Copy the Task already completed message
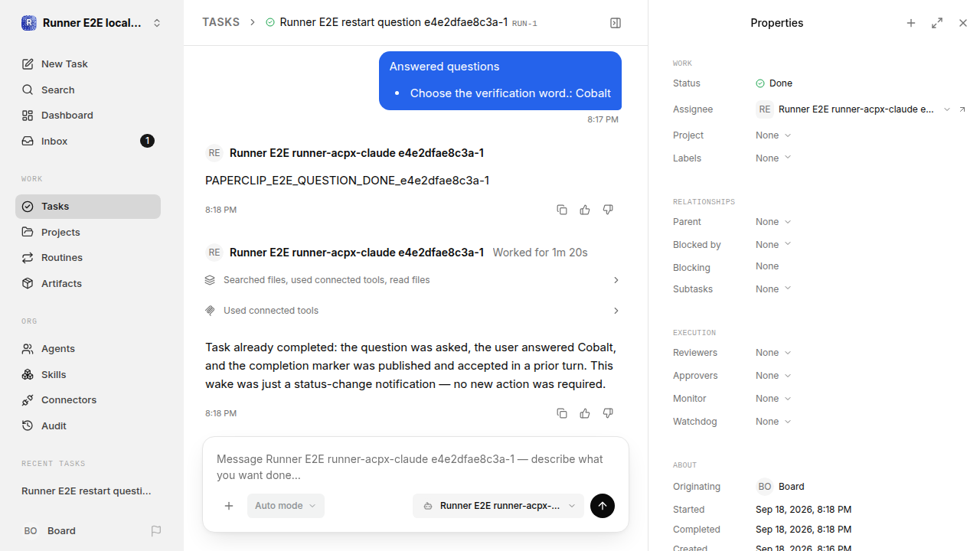980x551 pixels. click(x=562, y=413)
